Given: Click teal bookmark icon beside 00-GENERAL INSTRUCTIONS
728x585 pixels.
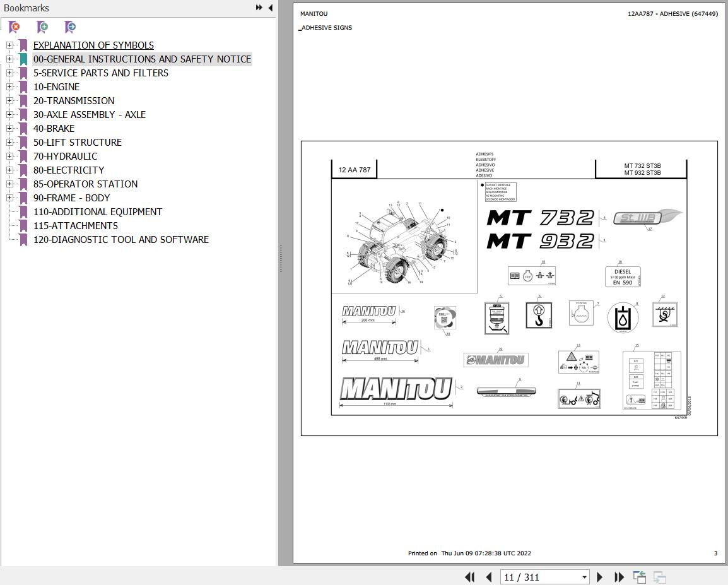Looking at the screenshot, I should (23, 59).
